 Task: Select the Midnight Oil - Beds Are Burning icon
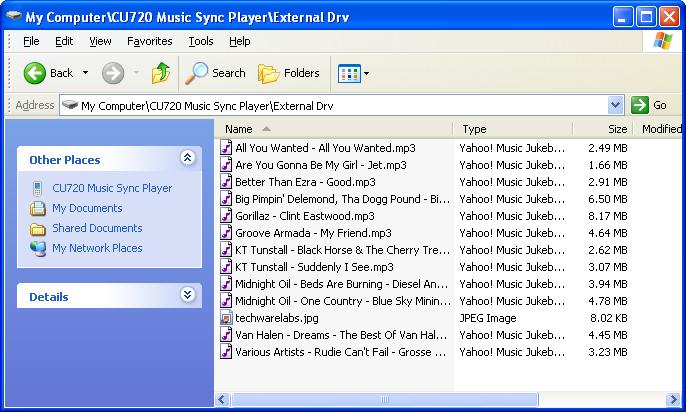click(x=226, y=284)
